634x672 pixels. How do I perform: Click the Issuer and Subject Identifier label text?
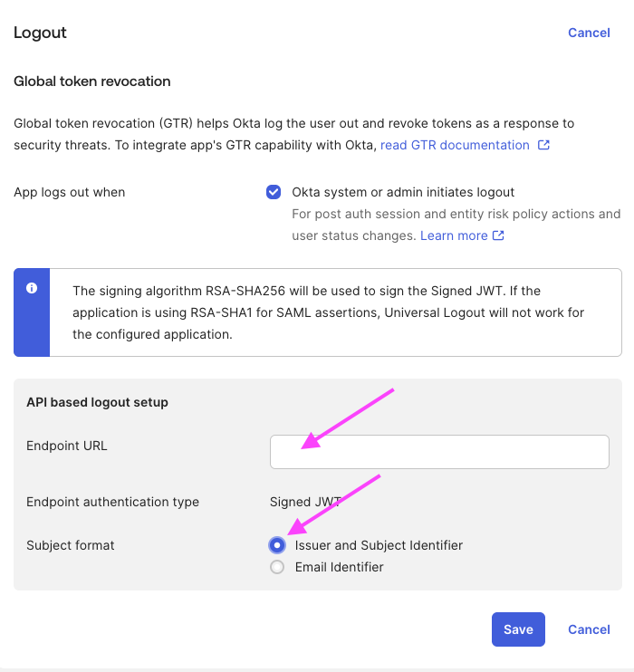click(x=379, y=545)
